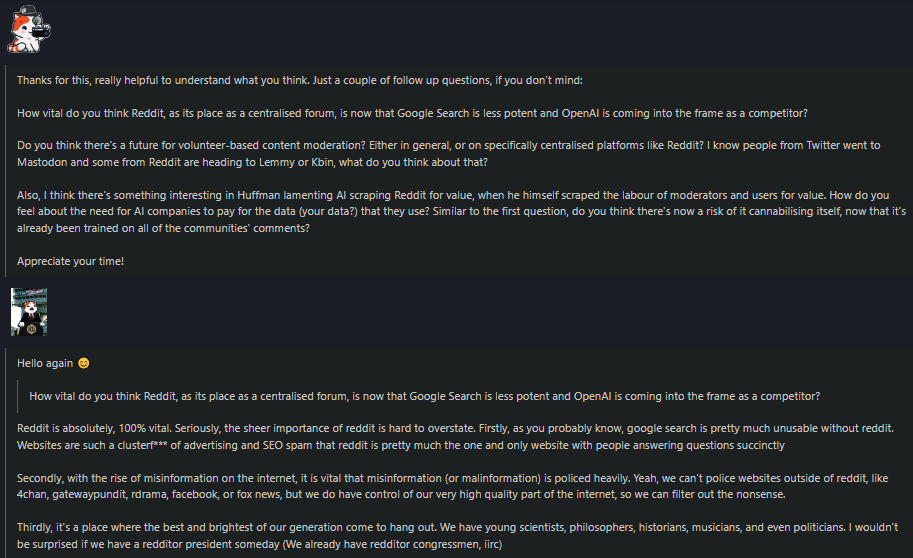The height and width of the screenshot is (558, 913).
Task: Click the word gatewaypundit in the reply
Action: point(89,495)
